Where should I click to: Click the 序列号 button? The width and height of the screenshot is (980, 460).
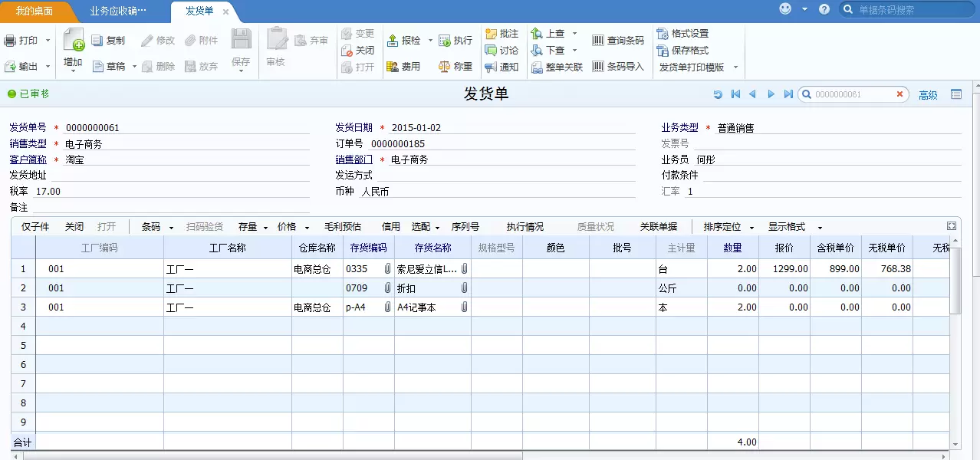[465, 227]
